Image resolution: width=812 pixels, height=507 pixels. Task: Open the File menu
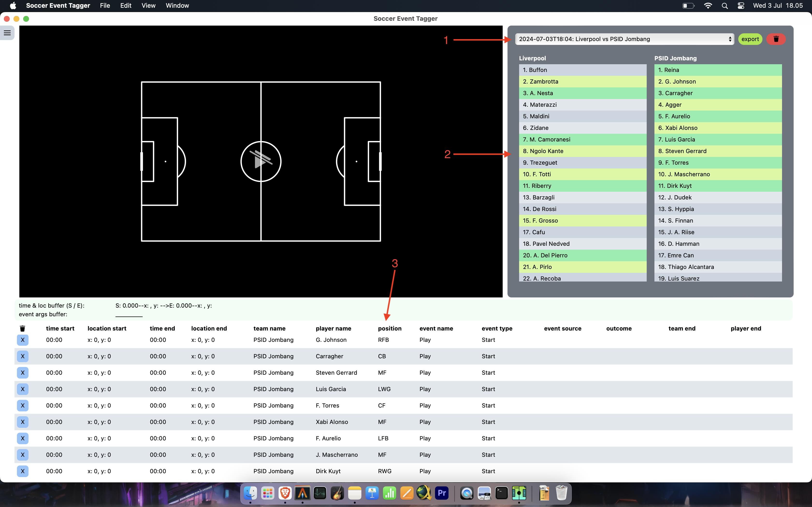click(x=105, y=6)
